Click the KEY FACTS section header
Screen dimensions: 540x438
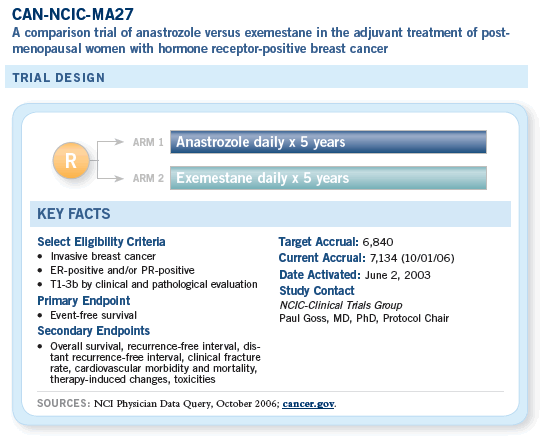click(270, 214)
